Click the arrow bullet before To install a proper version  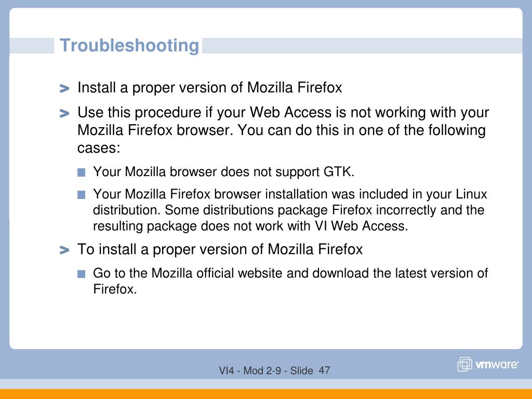coord(64,250)
